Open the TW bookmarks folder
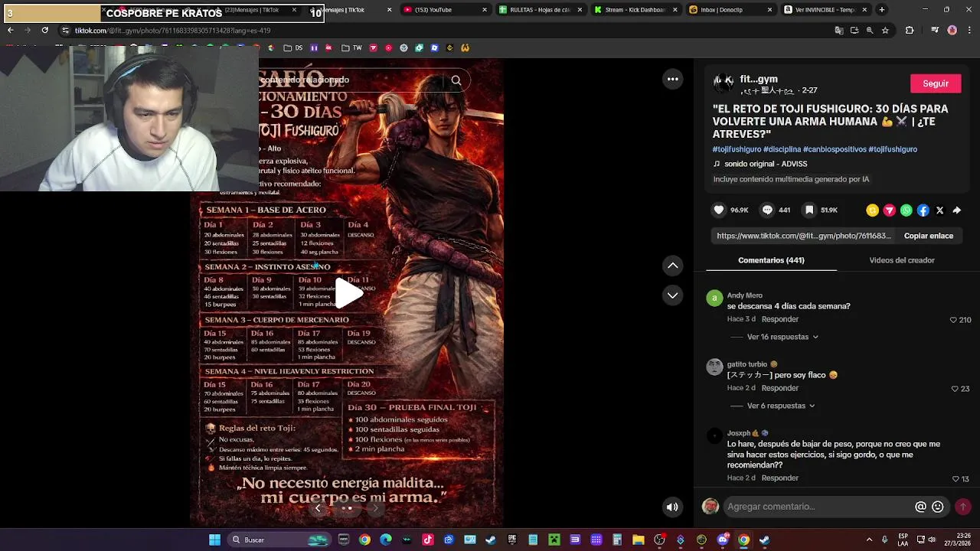Screen dimensions: 980x551 click(x=351, y=47)
